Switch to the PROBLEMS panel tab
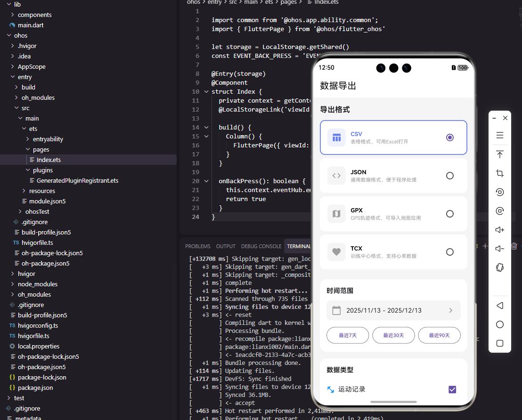 [198, 246]
